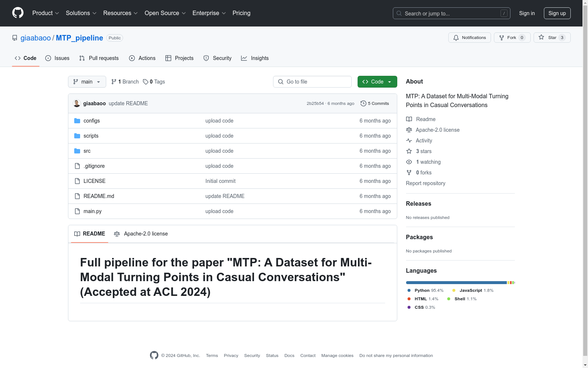The height and width of the screenshot is (368, 588).
Task: Click the scripts folder icon
Action: coord(77,136)
